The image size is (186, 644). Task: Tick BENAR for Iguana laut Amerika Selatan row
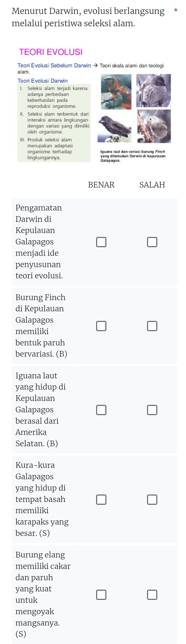coord(101,410)
